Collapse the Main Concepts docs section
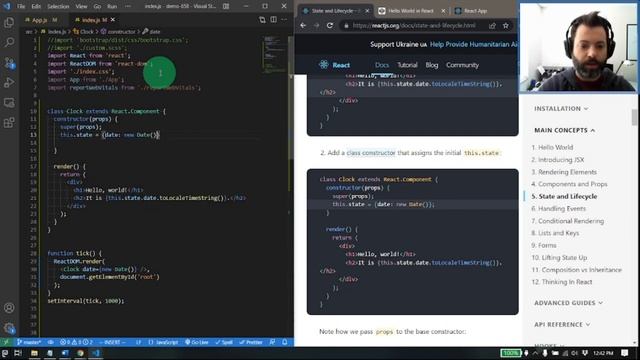This screenshot has width=640, height=360. coord(564,130)
